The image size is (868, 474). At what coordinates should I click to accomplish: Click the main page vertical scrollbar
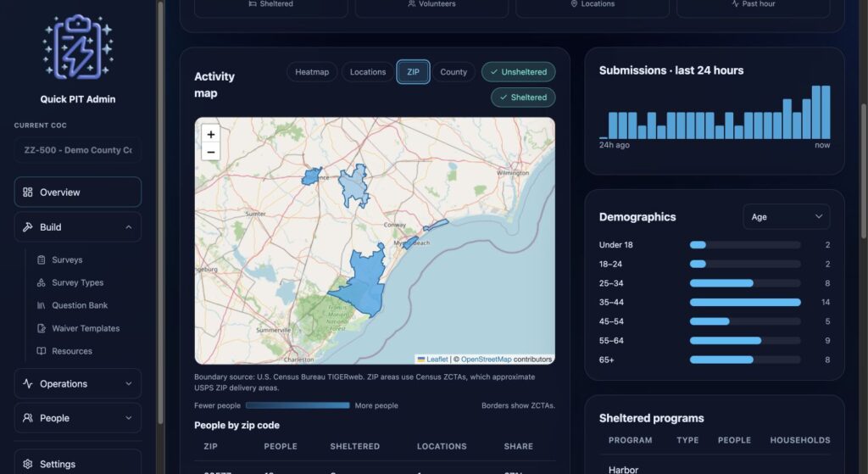pyautogui.click(x=864, y=171)
